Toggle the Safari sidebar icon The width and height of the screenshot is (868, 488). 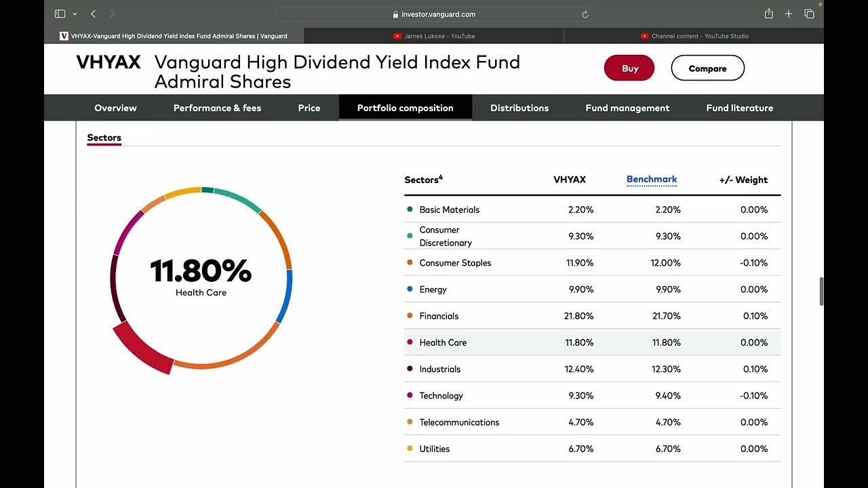tap(60, 14)
